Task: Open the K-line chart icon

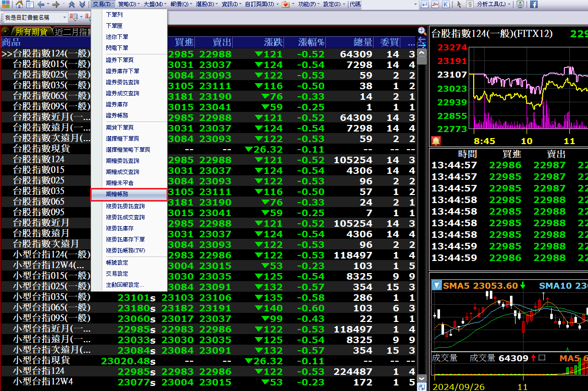Action: pos(446,5)
